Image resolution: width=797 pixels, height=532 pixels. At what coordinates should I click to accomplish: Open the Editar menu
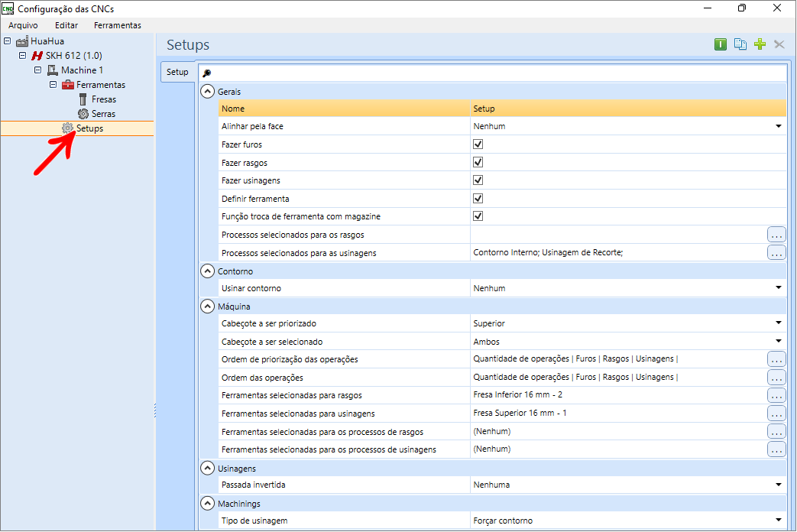(x=66, y=25)
